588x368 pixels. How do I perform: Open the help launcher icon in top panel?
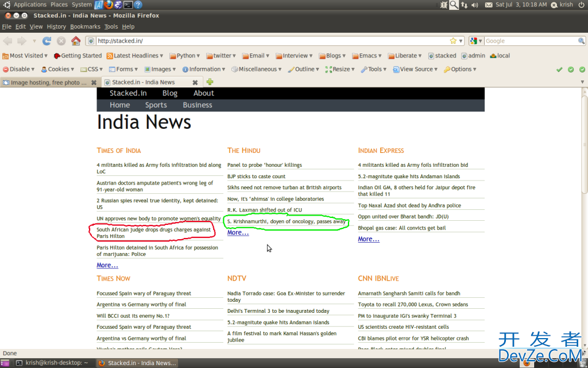pyautogui.click(x=138, y=5)
